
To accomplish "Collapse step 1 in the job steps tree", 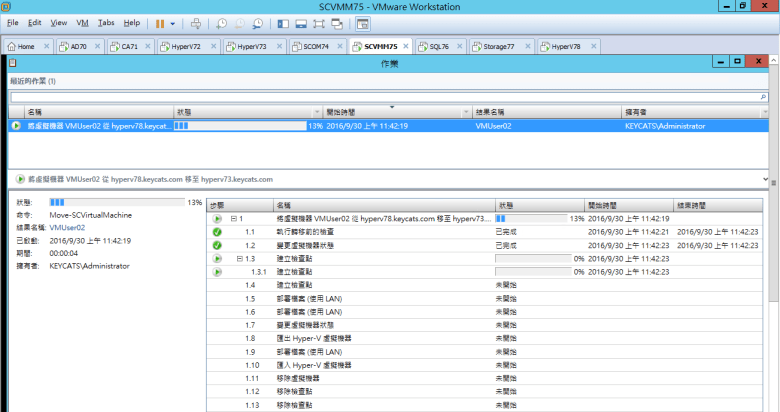I will (234, 218).
